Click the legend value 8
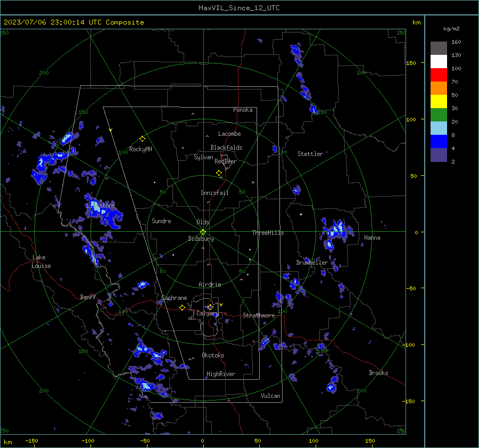The image size is (479, 448). [453, 135]
